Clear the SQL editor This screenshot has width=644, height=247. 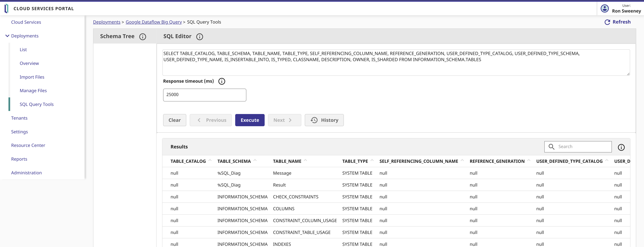(174, 120)
